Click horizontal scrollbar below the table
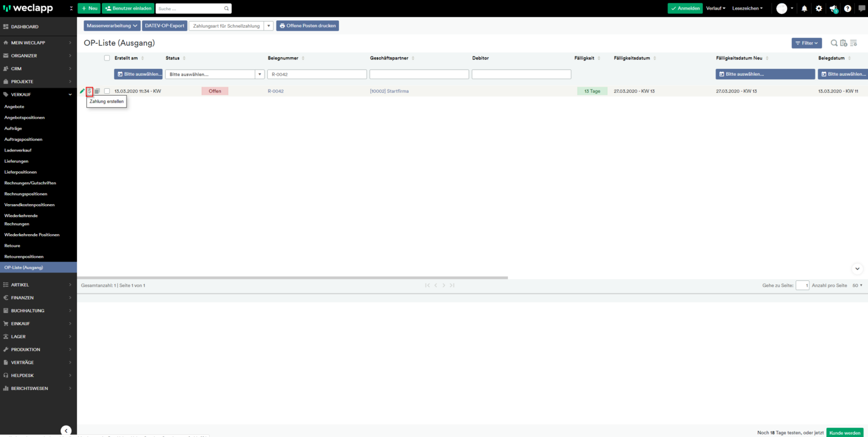 pos(292,278)
